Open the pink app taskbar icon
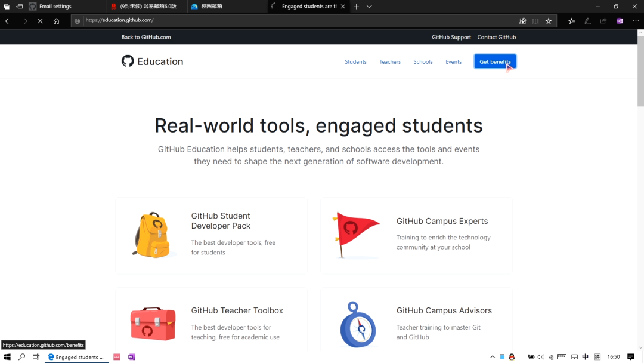The width and height of the screenshot is (644, 363). pos(117,357)
